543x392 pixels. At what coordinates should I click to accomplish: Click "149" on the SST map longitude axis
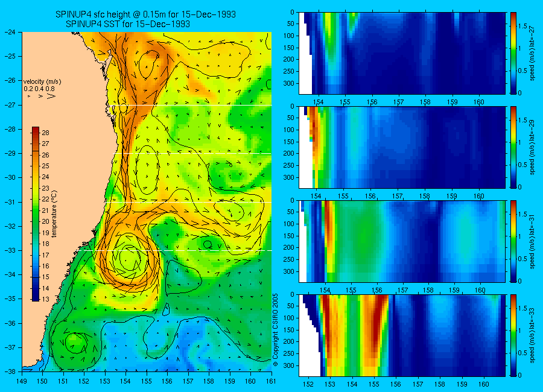click(22, 381)
